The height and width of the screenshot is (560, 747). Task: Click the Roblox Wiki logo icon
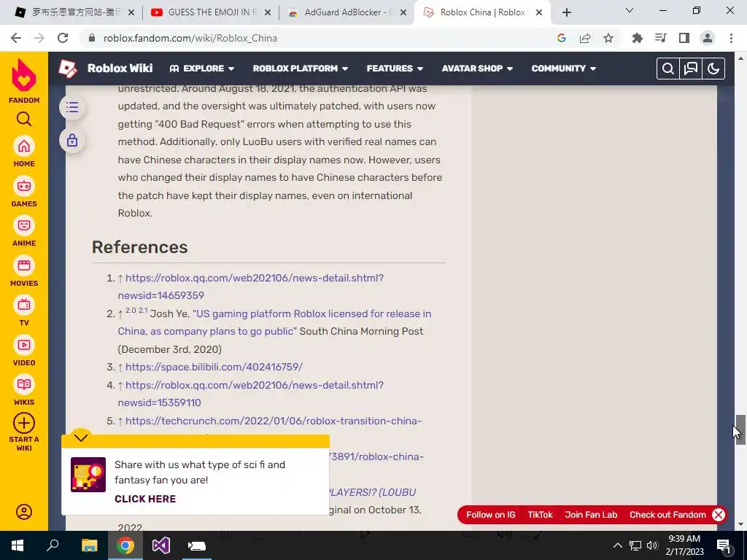[x=68, y=69]
